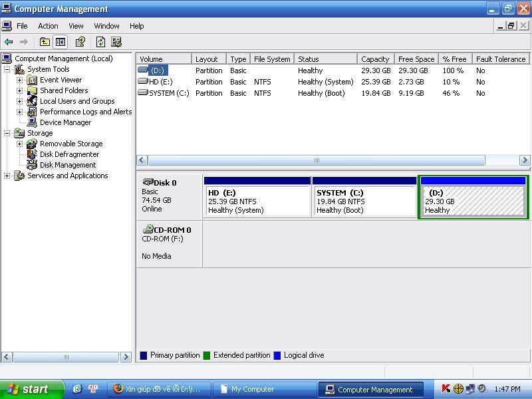Expand Performance Logs and Alerts node
This screenshot has width=532, height=399.
[x=19, y=112]
